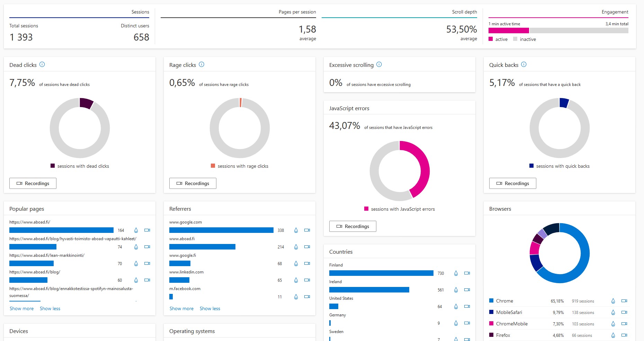Click the Dead clicks info icon
This screenshot has height=341, width=644.
[42, 64]
